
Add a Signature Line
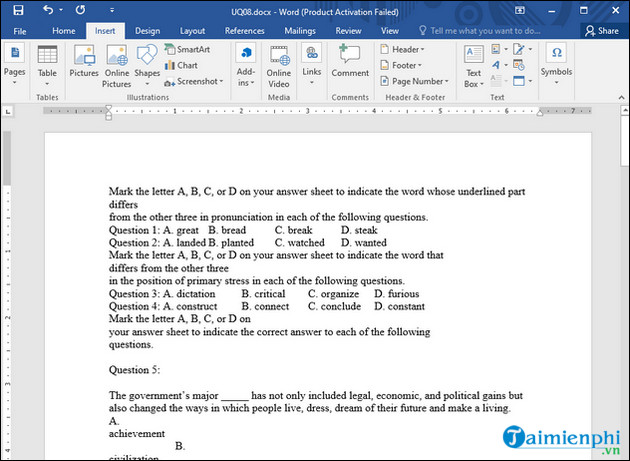(x=522, y=49)
